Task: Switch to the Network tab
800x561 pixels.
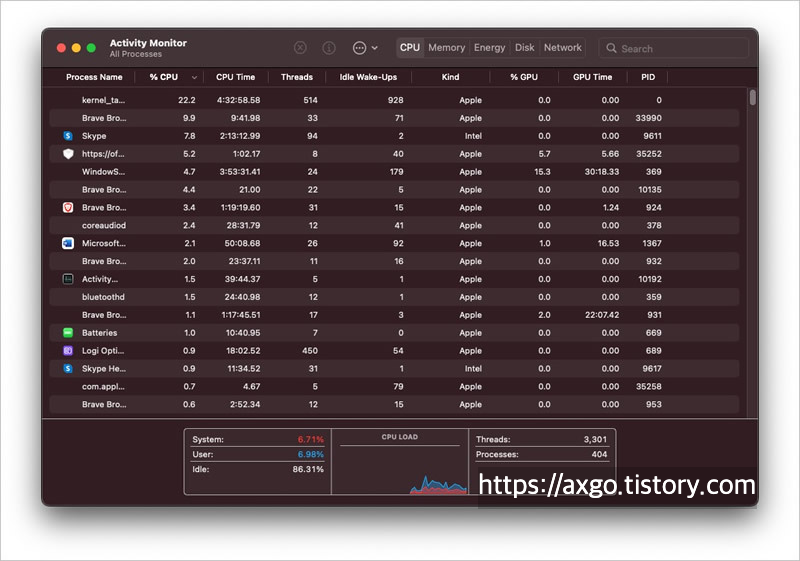Action: tap(562, 47)
